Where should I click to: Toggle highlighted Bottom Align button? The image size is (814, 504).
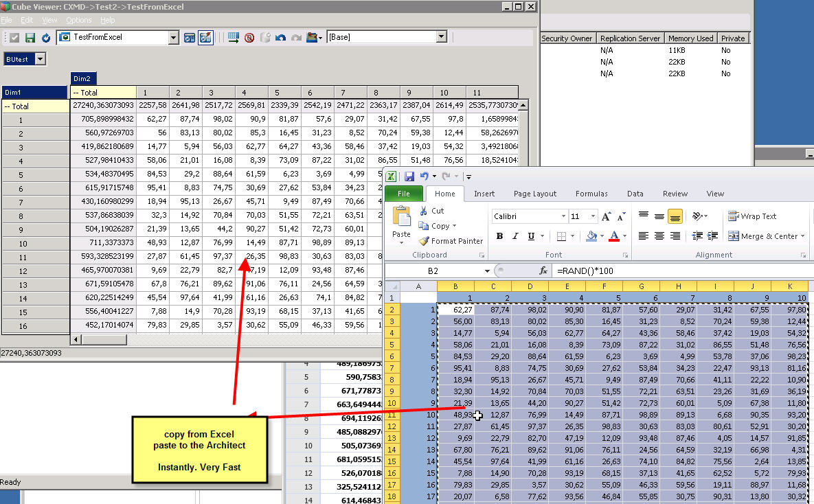pyautogui.click(x=675, y=216)
